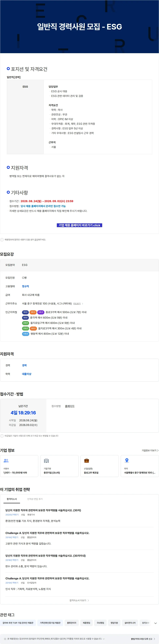Click the 5호선 badge next to 종로3가역
Screen dimensions: 159x644
click(41, 312)
